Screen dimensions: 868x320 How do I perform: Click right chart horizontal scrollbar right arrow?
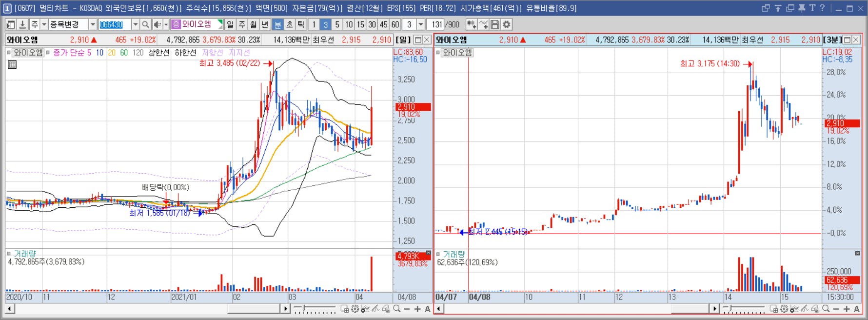pos(715,309)
